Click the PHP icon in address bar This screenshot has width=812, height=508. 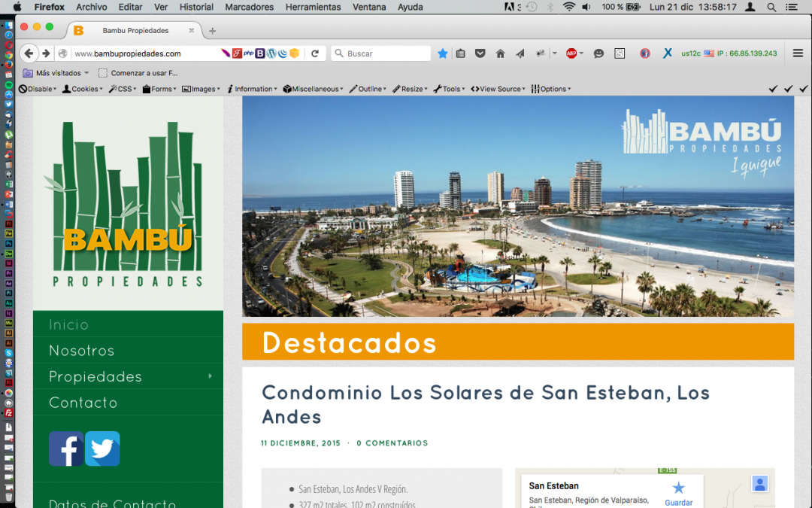tap(249, 53)
